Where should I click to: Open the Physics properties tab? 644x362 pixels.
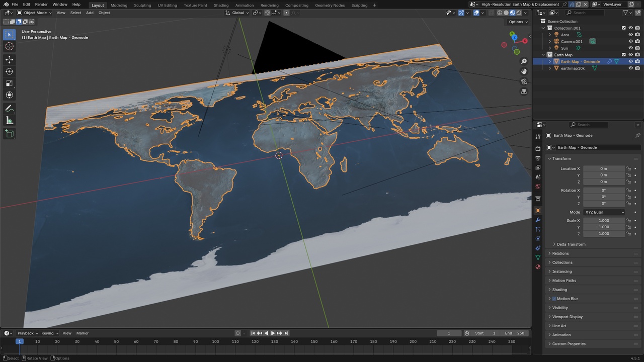pyautogui.click(x=538, y=238)
